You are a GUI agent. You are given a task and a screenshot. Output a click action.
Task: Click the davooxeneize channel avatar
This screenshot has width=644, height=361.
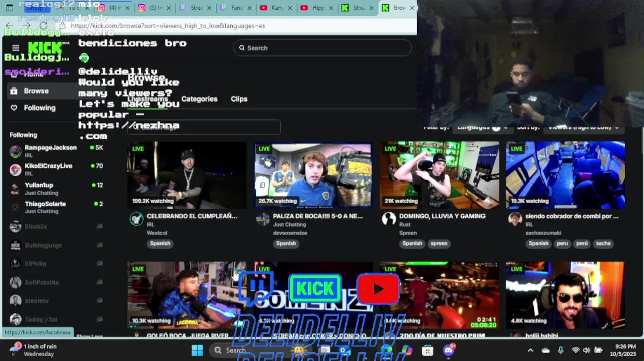click(x=263, y=219)
